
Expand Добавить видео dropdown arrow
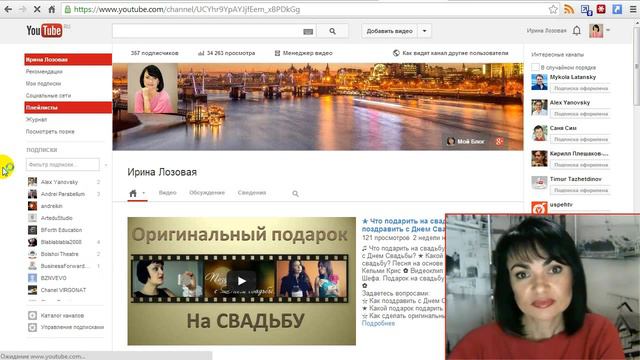[x=424, y=31]
